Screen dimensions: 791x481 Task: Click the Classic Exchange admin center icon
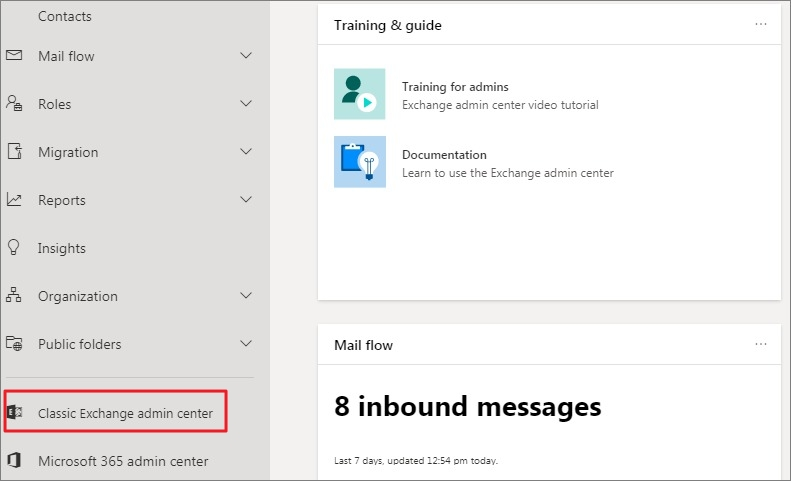15,412
